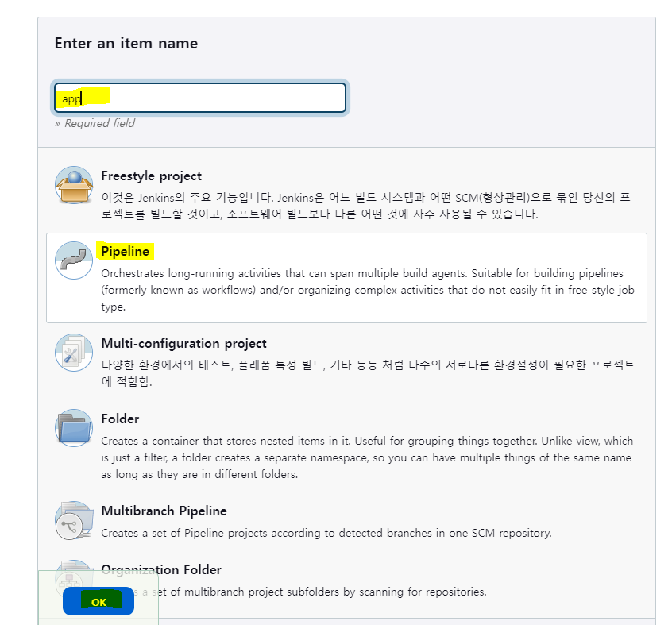Image resolution: width=672 pixels, height=625 pixels.
Task: Click the Freestyle project box icon
Action: pyautogui.click(x=74, y=185)
